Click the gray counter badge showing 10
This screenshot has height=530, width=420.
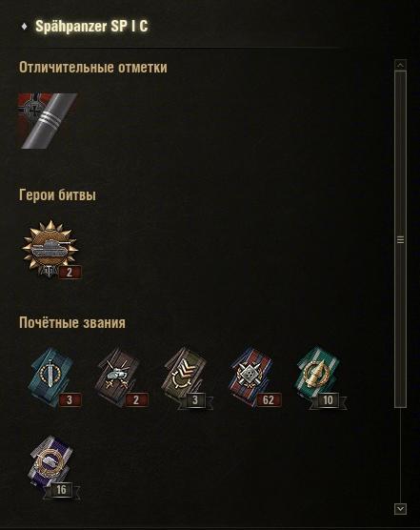point(328,400)
